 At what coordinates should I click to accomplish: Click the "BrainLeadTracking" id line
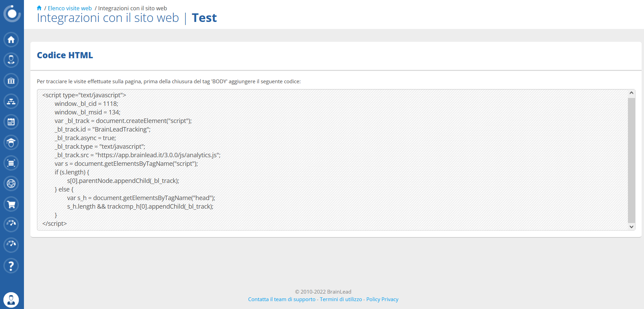[x=103, y=129]
